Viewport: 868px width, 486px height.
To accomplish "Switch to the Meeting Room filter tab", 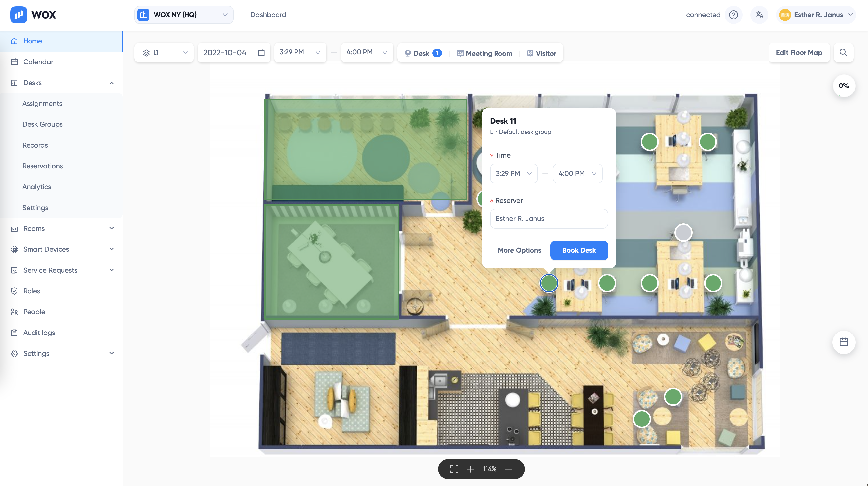I will 485,53.
